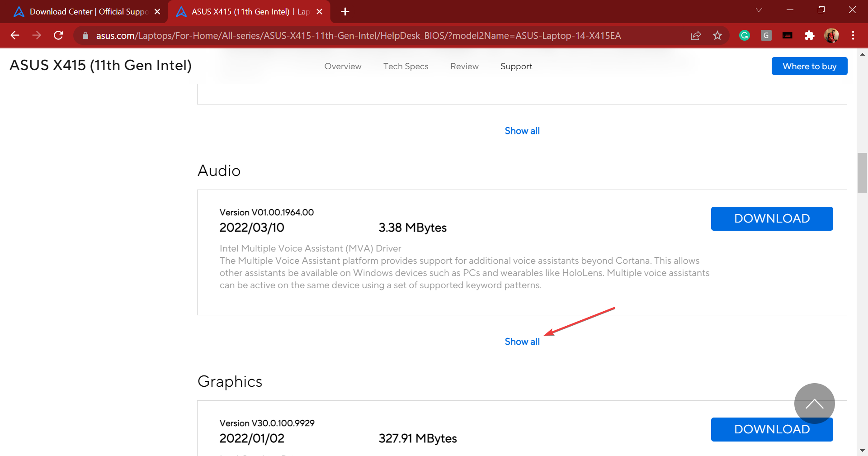The image size is (868, 456).
Task: Click the Audio section heading
Action: 219,171
